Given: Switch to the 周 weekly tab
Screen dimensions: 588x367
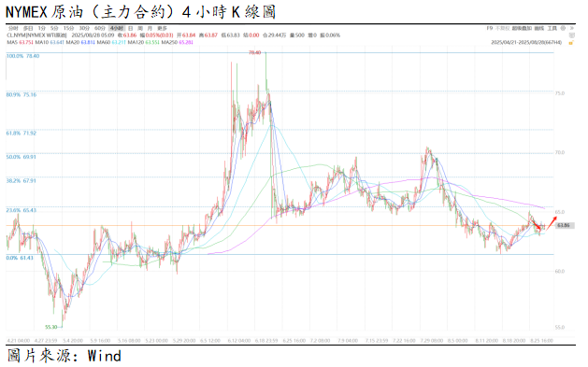Looking at the screenshot, I should tap(140, 28).
